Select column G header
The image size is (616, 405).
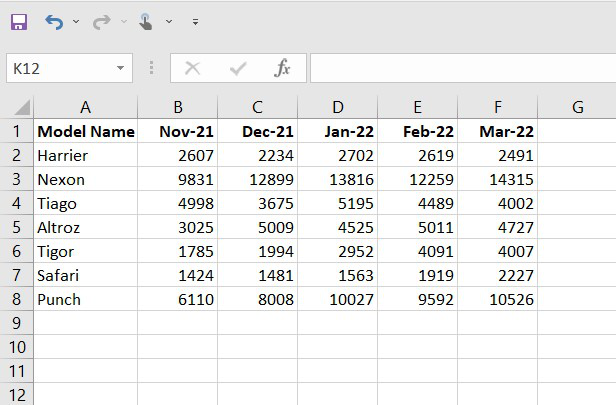point(578,107)
